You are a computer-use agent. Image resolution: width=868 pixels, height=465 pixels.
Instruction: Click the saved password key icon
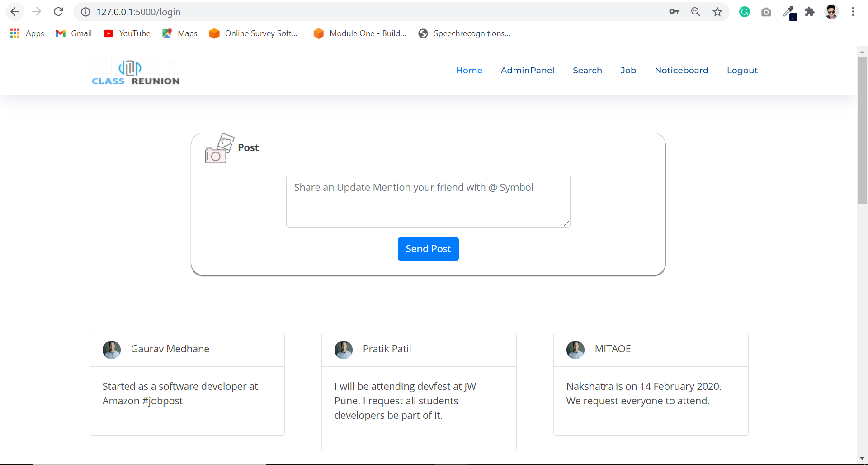point(674,12)
